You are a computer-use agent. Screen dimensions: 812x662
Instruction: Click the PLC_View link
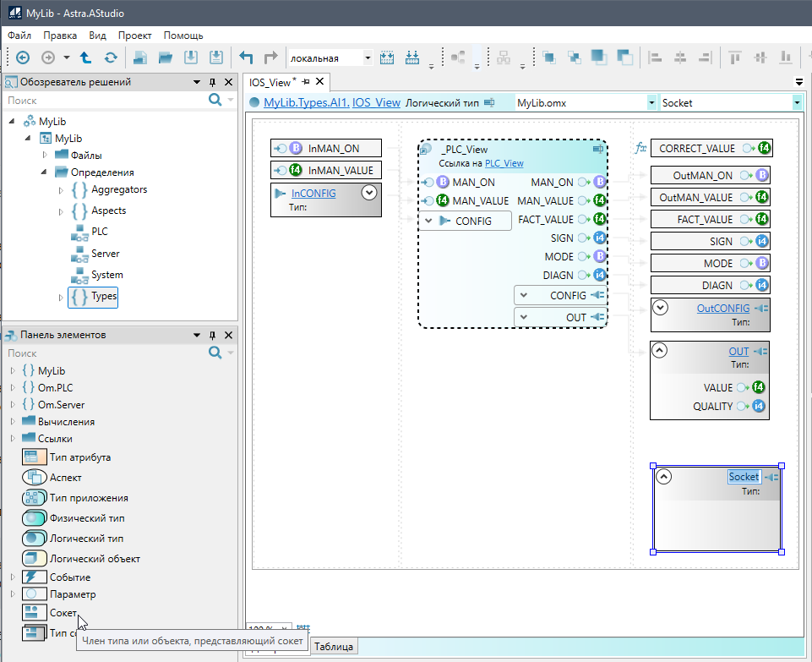click(504, 163)
